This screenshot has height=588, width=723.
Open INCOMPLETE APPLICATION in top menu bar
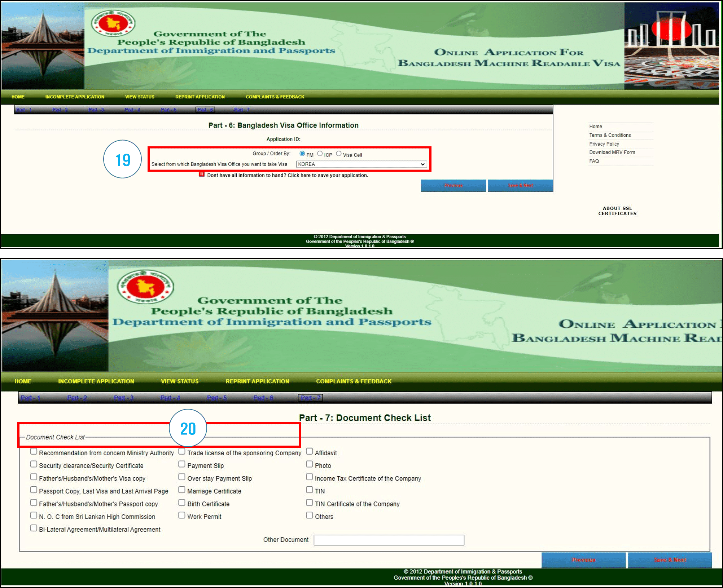point(75,97)
